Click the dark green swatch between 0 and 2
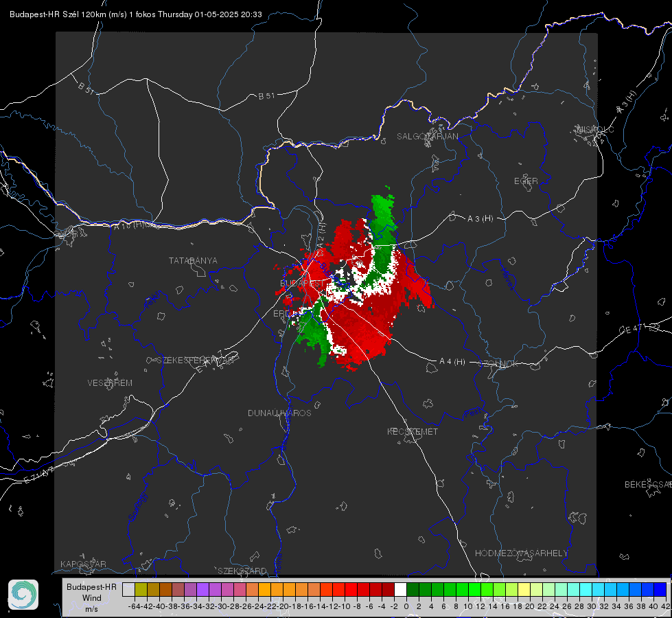 click(413, 589)
